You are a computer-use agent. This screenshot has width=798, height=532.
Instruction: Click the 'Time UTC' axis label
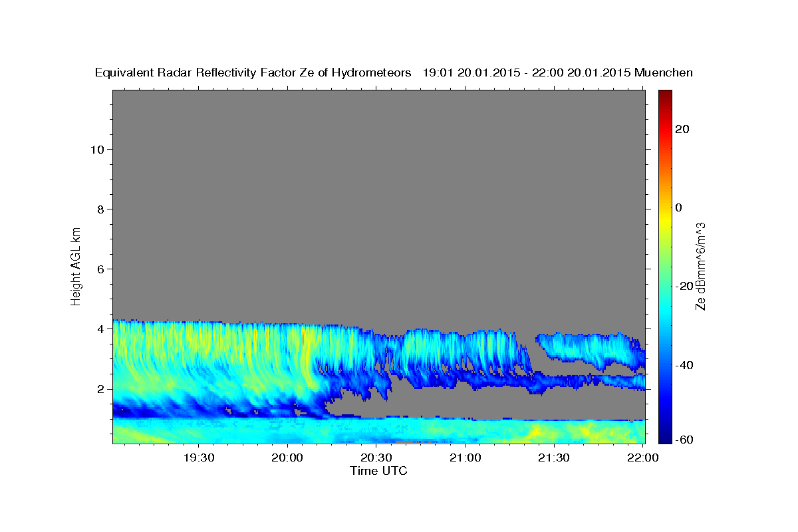click(378, 471)
